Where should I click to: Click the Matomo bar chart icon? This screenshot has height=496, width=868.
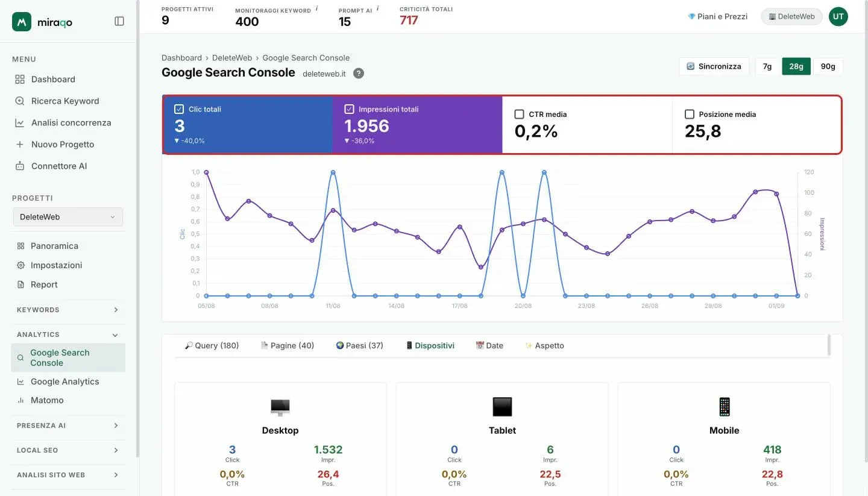point(20,400)
